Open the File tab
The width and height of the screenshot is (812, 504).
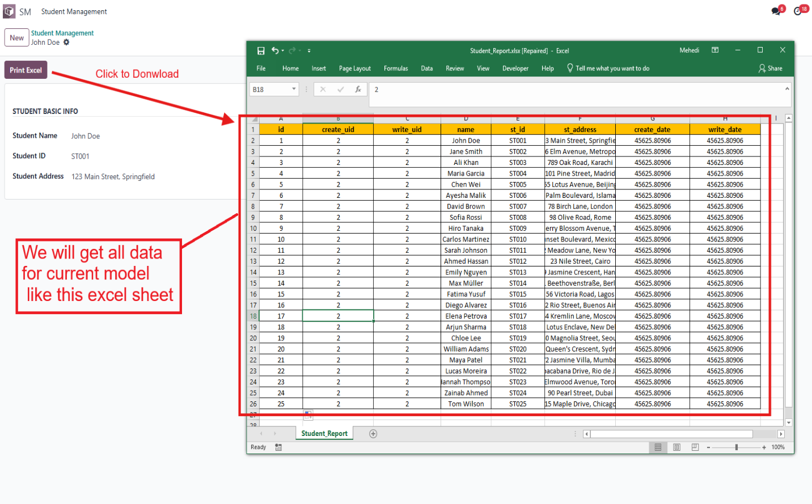[x=261, y=68]
